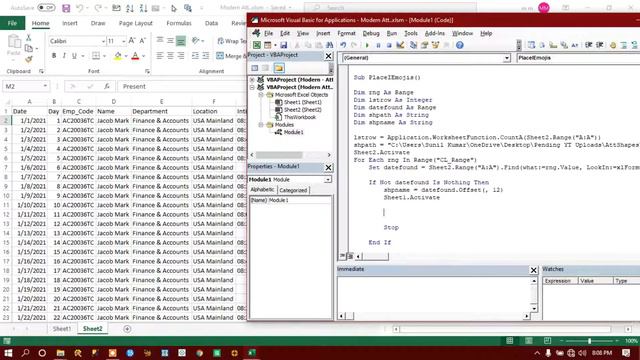Viewport: 640px width, 360px height.
Task: Toggle Bottom Align in Excel Alignment group
Action: [x=181, y=40]
